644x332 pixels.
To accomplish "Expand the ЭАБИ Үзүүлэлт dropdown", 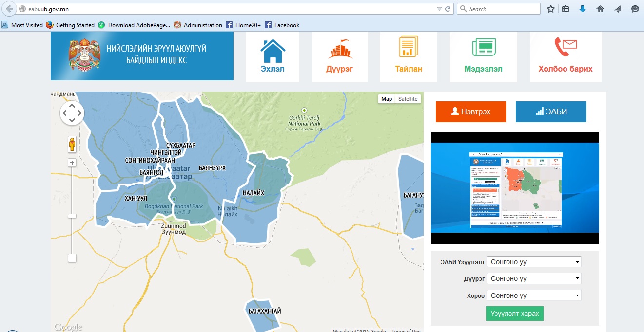I will 534,262.
